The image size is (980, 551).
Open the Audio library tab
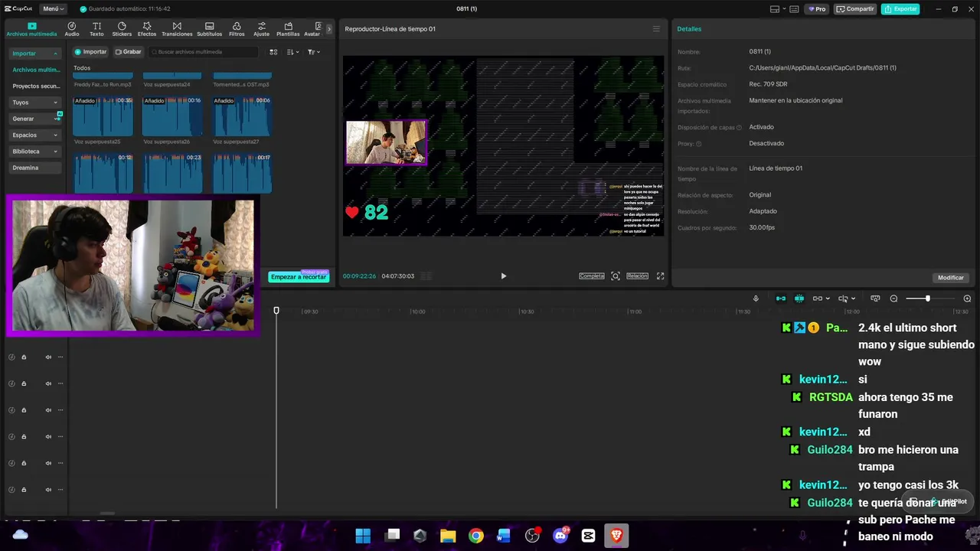click(72, 29)
